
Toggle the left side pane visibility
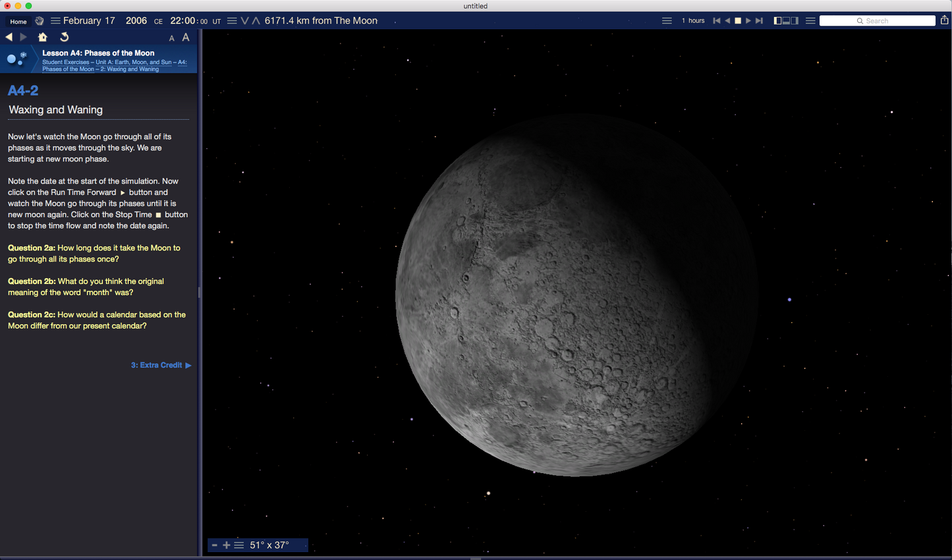777,21
